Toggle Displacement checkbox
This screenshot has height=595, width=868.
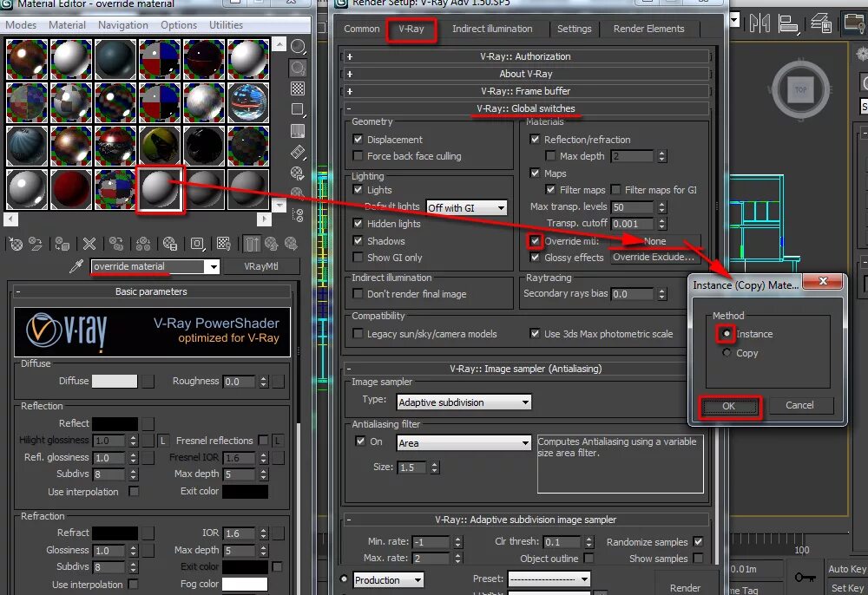[x=358, y=140]
